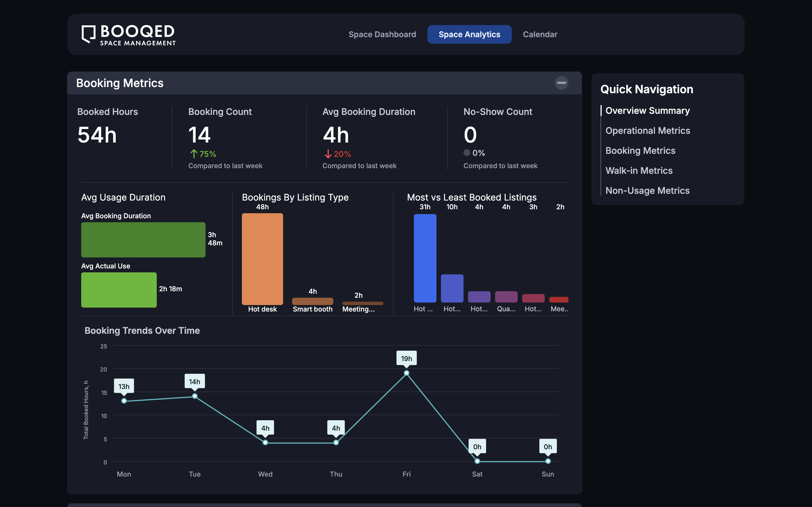
Task: Click the Monday 13h point on the trend chart
Action: pos(124,400)
